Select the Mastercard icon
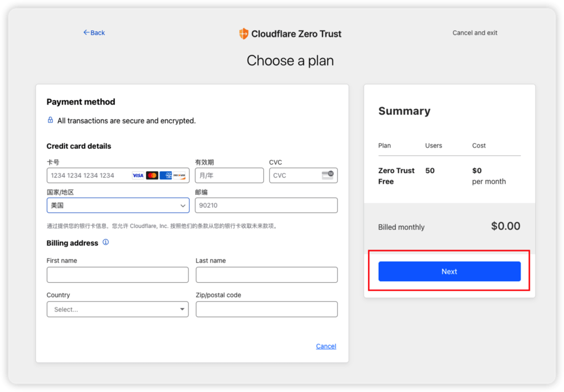 [152, 175]
